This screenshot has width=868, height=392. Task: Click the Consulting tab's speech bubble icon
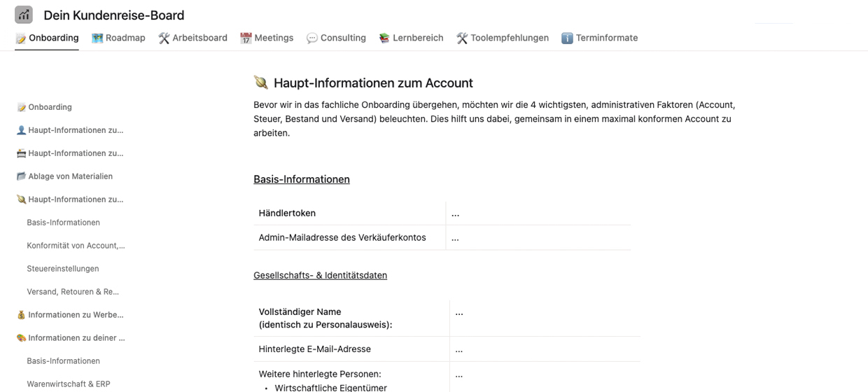(311, 38)
